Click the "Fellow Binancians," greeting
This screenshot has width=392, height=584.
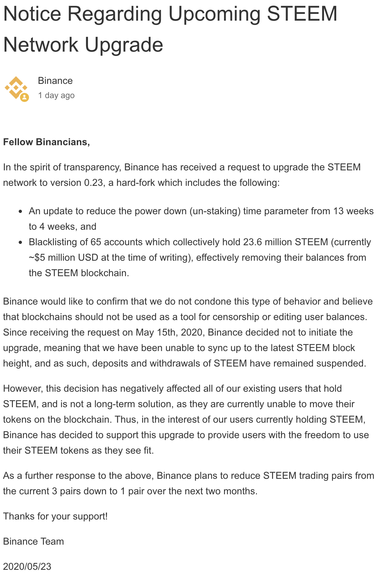pos(46,142)
